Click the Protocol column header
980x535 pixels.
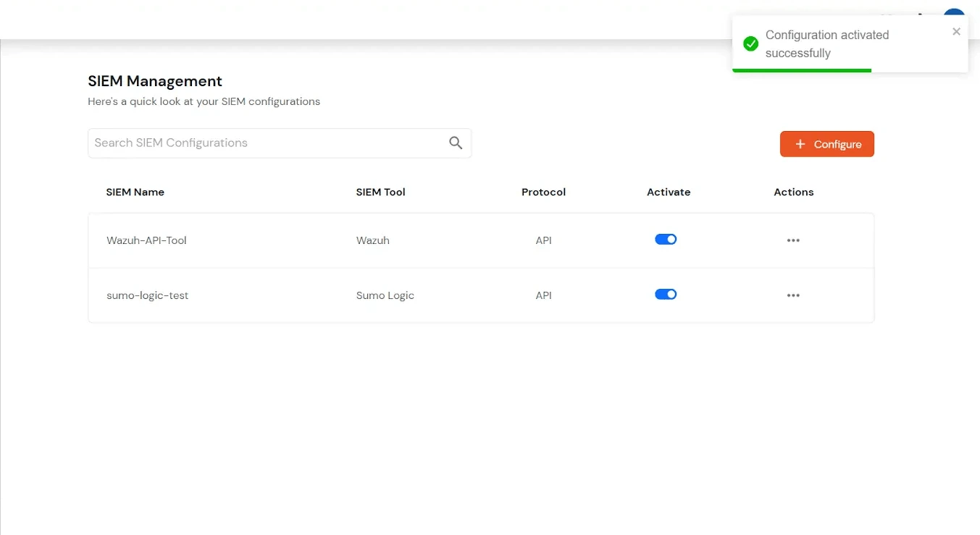click(x=543, y=192)
